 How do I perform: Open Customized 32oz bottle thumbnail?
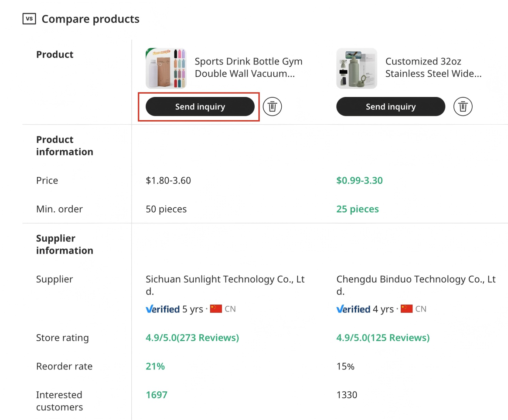pos(357,68)
